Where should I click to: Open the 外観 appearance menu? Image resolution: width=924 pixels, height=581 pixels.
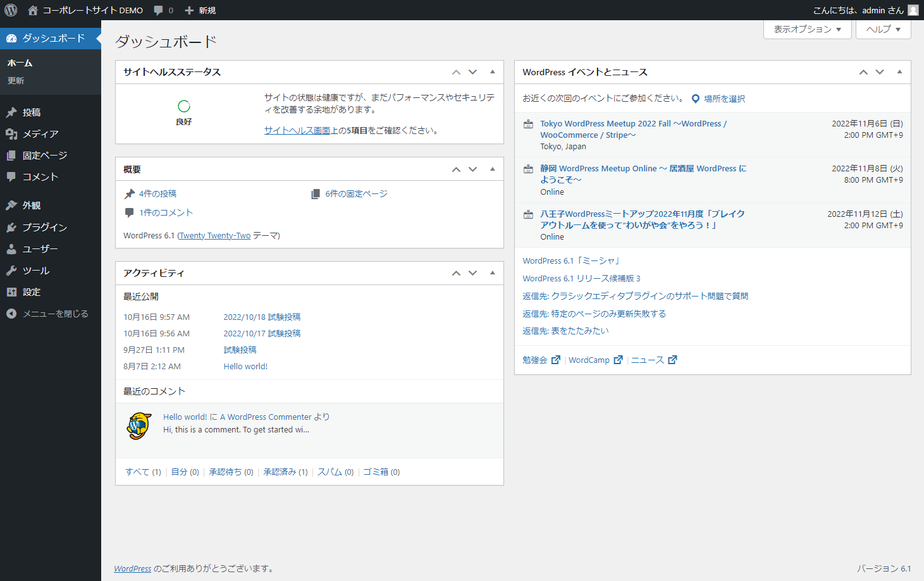(31, 205)
